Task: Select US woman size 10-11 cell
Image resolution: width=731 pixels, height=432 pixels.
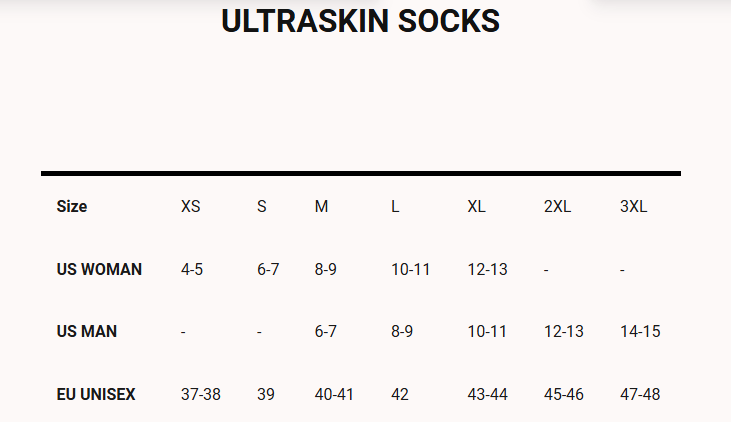Action: (x=411, y=269)
